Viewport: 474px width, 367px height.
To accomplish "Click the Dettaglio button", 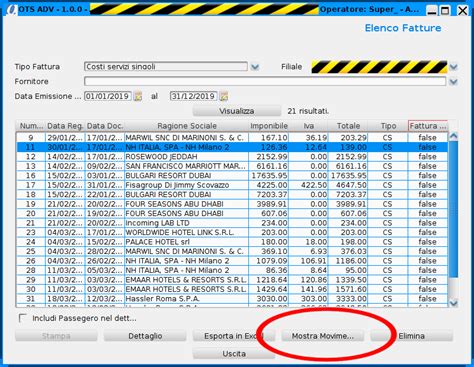I will [145, 336].
